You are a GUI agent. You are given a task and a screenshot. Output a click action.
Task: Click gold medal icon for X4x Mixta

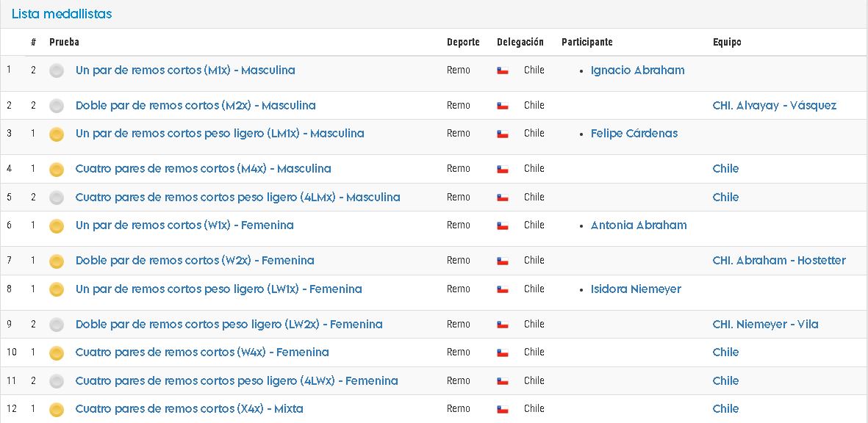[x=57, y=410]
